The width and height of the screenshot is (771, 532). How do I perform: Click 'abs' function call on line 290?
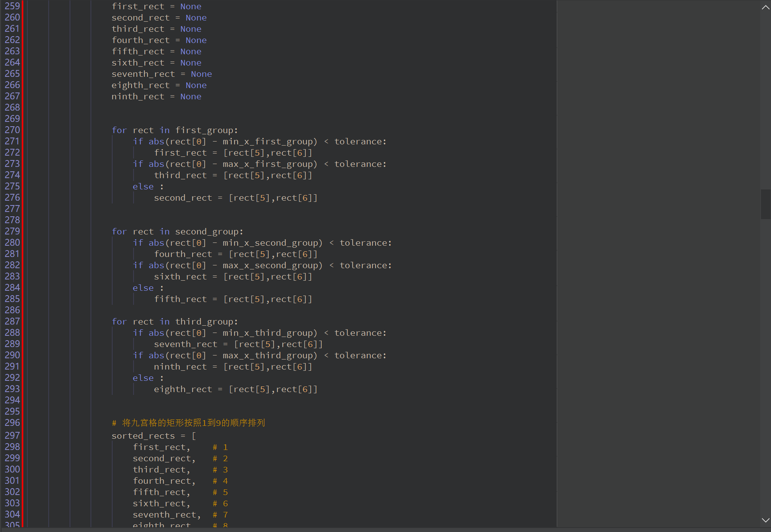click(x=156, y=355)
